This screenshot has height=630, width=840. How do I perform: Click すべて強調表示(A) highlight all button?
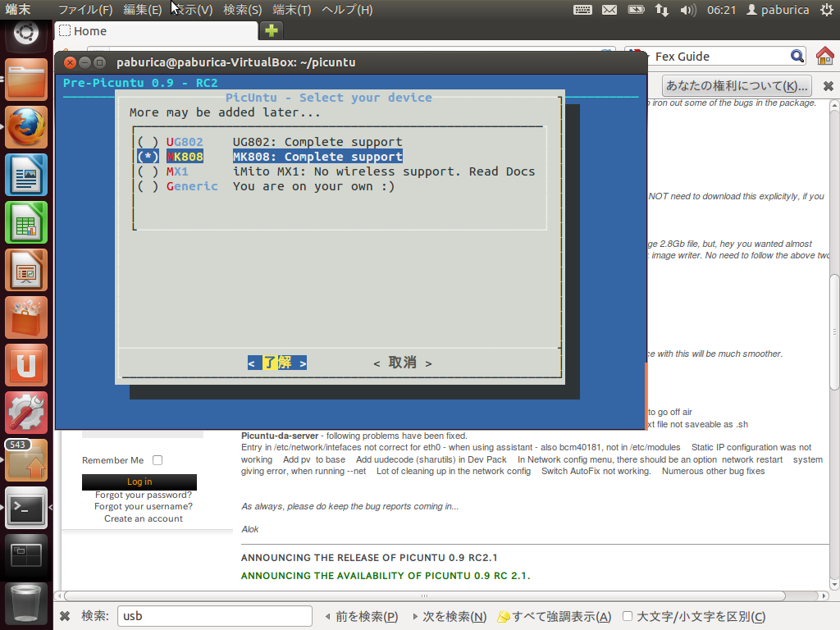point(555,617)
